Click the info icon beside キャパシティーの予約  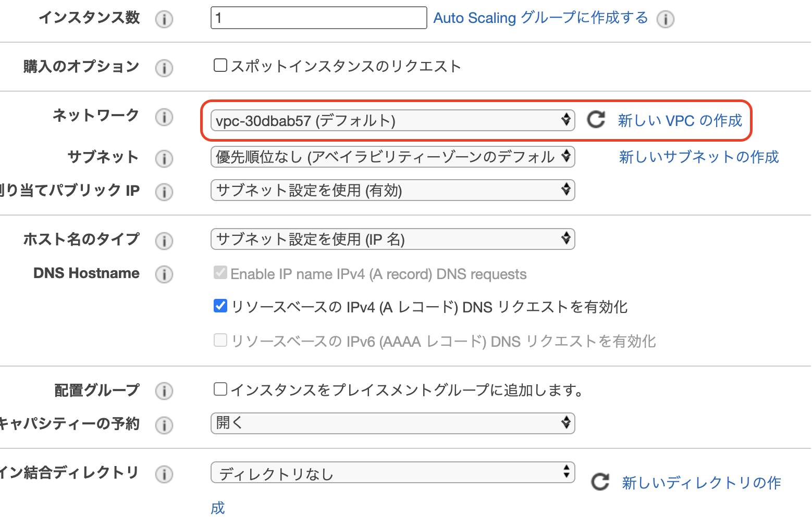tap(164, 425)
